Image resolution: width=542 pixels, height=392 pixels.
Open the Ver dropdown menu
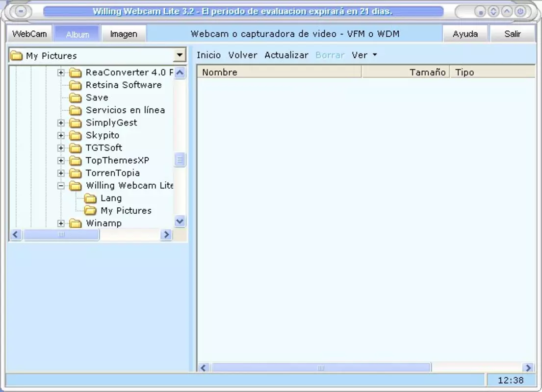point(364,55)
